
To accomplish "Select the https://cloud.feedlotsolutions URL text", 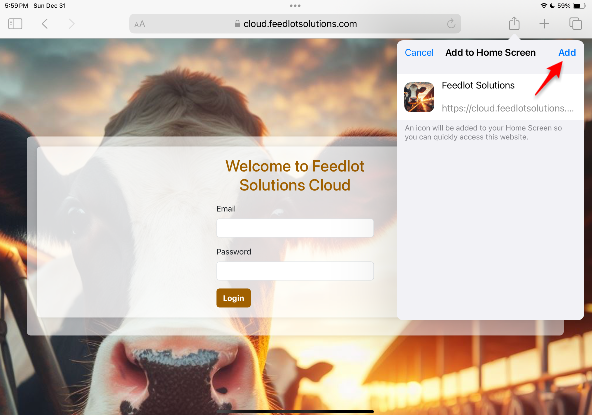I will pyautogui.click(x=507, y=108).
